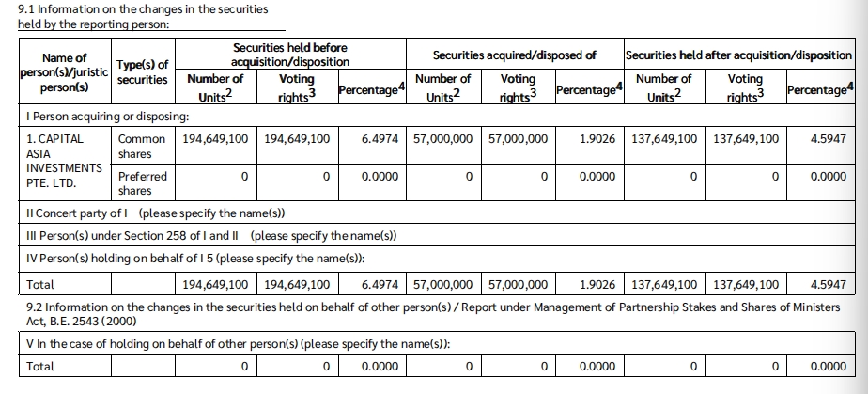Select the "Securities held before acquisition/disposition" header
This screenshot has width=868, height=394.
(x=289, y=55)
